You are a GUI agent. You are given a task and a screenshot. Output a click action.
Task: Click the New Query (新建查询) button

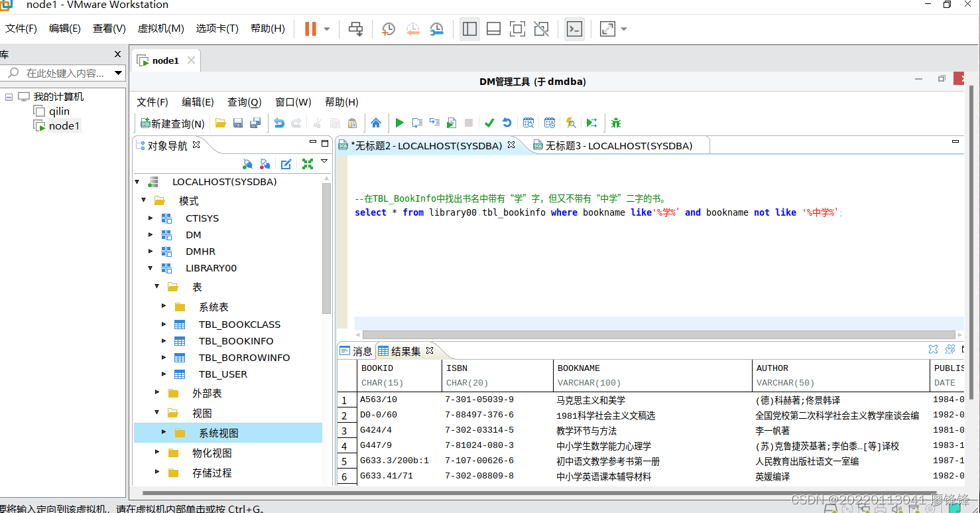(172, 123)
